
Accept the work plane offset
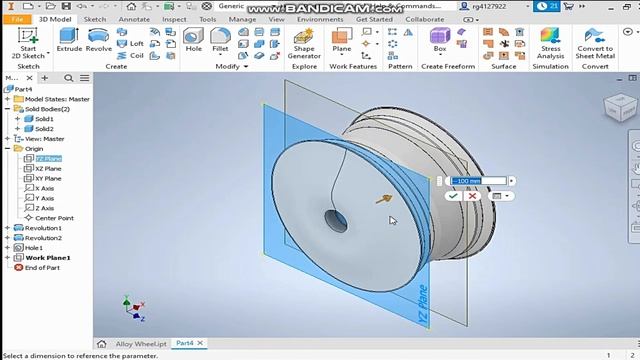pyautogui.click(x=453, y=196)
